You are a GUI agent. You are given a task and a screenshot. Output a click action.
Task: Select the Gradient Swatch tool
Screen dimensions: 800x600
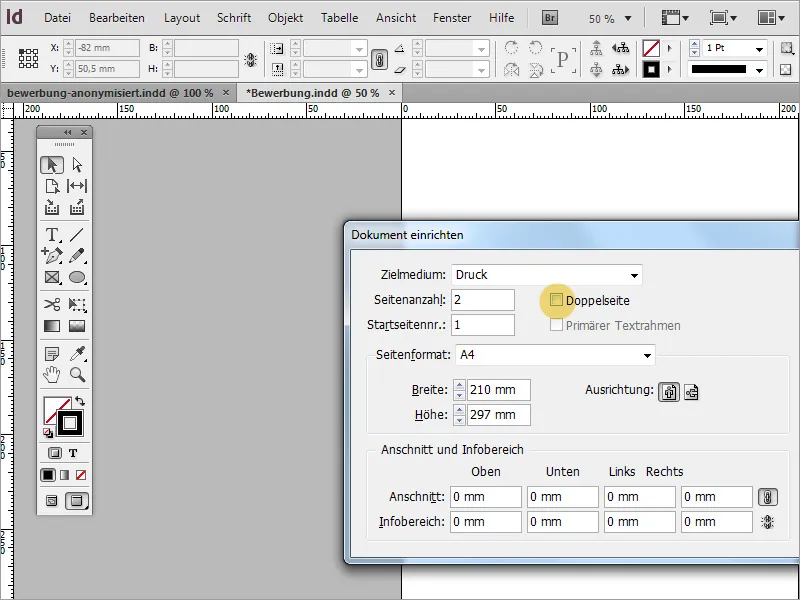coord(52,326)
